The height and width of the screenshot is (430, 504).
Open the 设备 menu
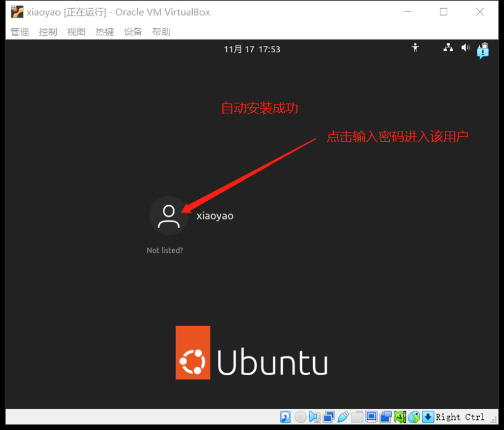pyautogui.click(x=133, y=31)
